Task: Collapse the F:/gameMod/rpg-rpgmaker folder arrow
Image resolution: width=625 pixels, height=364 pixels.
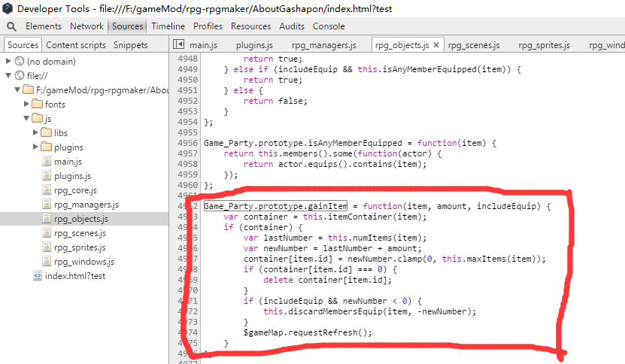Action: tap(17, 89)
